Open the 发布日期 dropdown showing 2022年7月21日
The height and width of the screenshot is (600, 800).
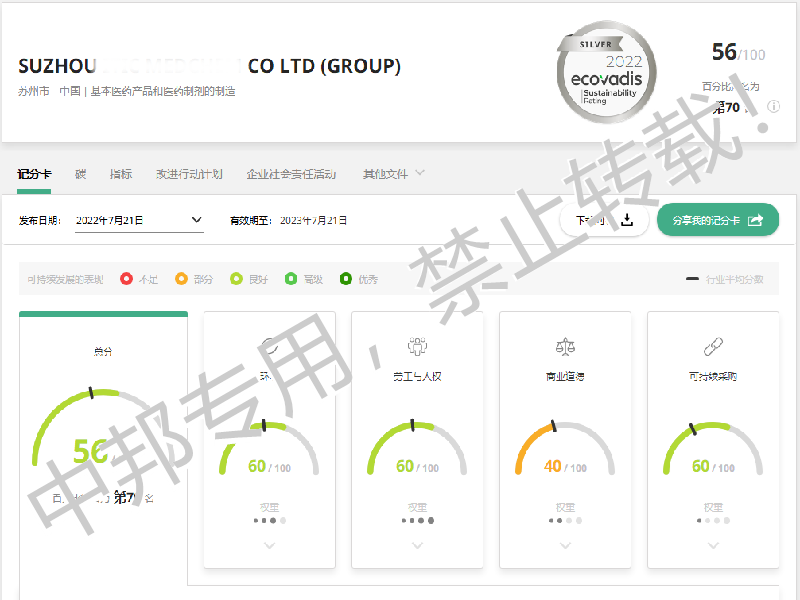(x=139, y=220)
